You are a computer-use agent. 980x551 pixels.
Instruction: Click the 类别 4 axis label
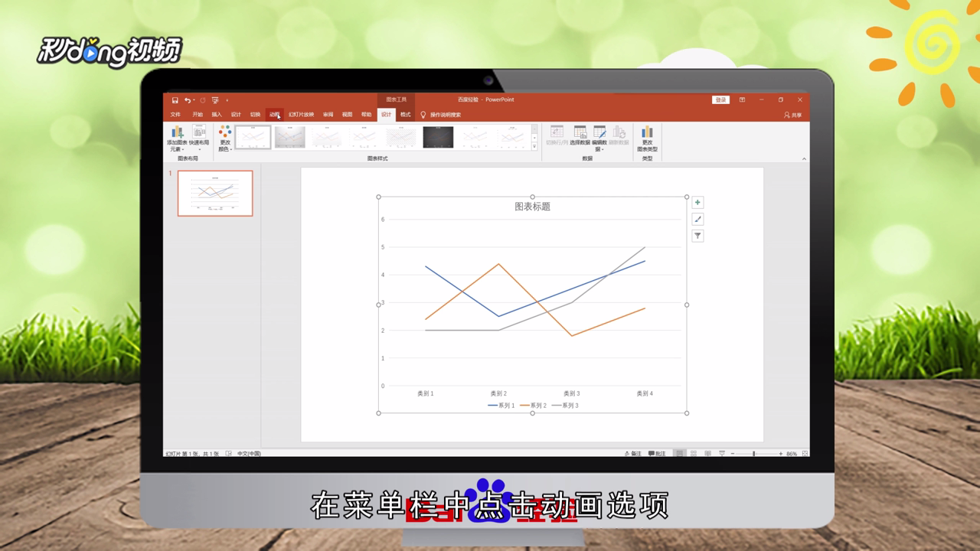point(645,393)
